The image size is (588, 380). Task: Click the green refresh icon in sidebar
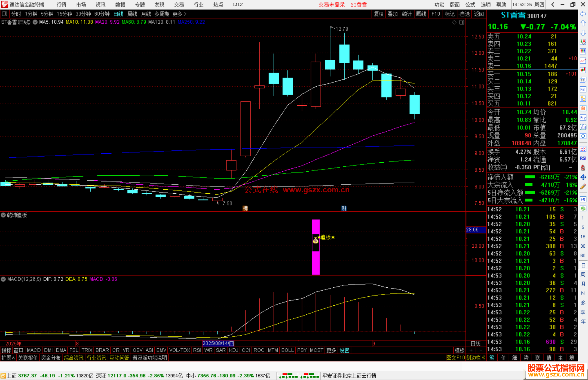[583, 209]
